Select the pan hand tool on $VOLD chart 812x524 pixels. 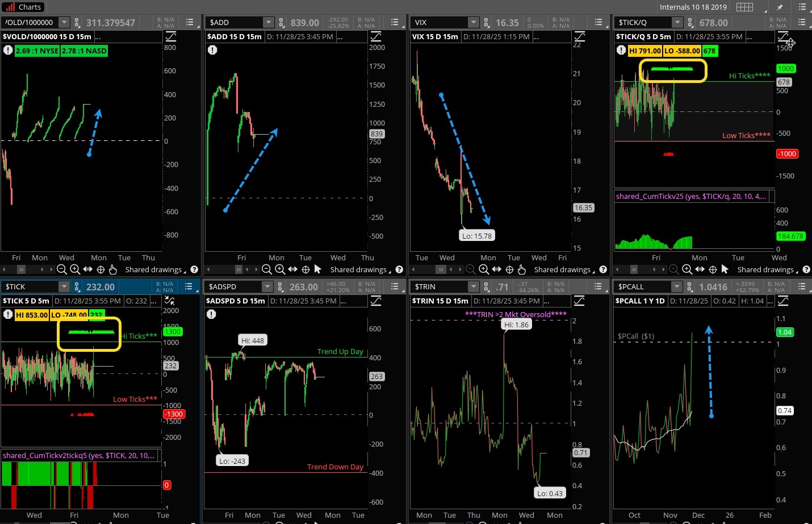[x=112, y=269]
